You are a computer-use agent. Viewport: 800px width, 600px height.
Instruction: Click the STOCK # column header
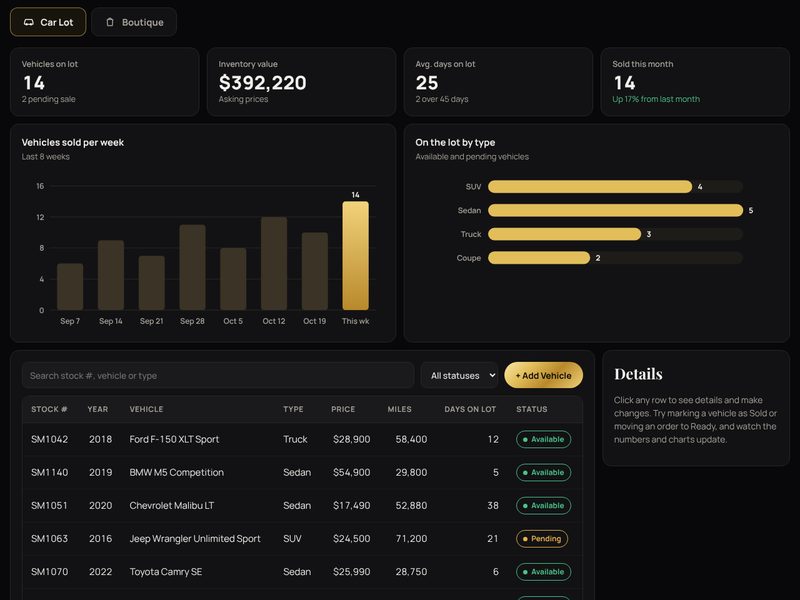(x=49, y=409)
